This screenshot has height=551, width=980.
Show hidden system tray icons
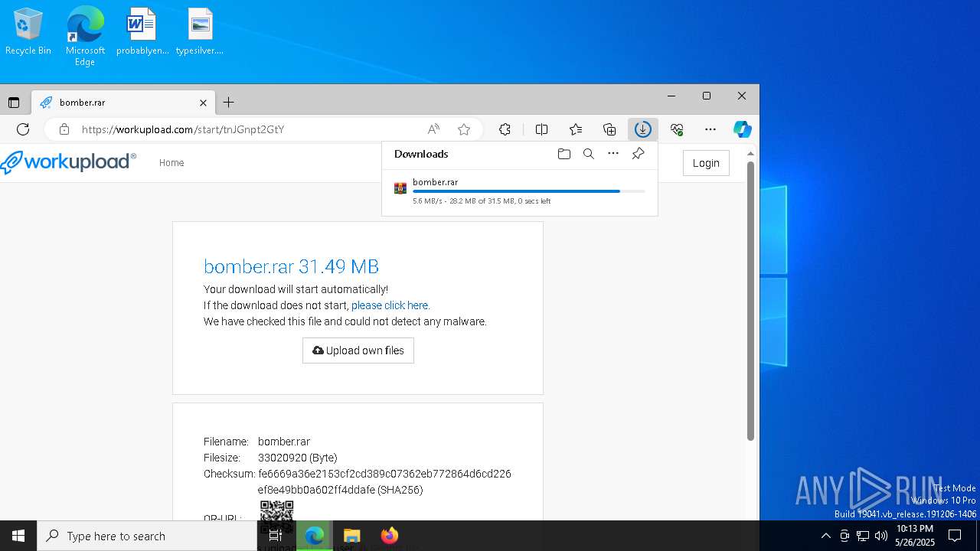(x=825, y=536)
